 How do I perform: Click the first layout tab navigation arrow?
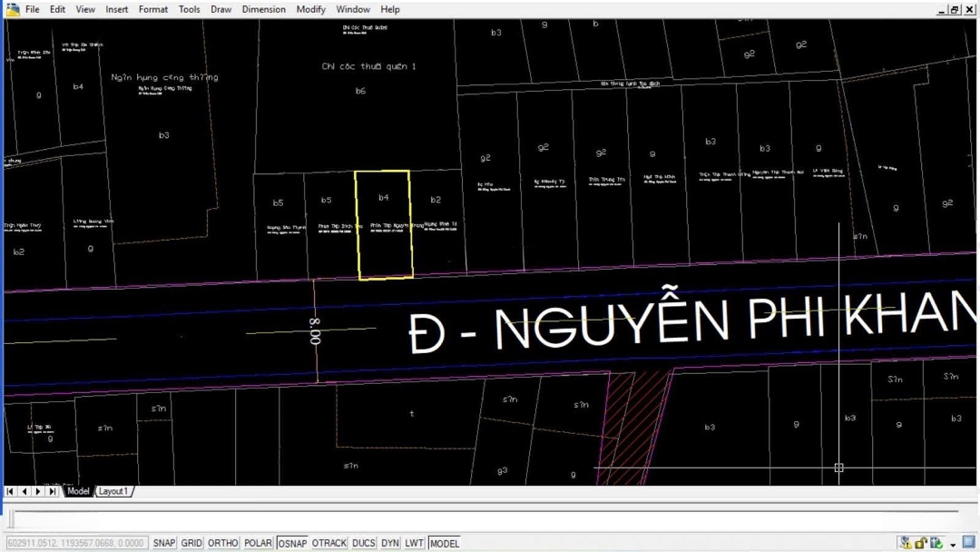[x=11, y=491]
